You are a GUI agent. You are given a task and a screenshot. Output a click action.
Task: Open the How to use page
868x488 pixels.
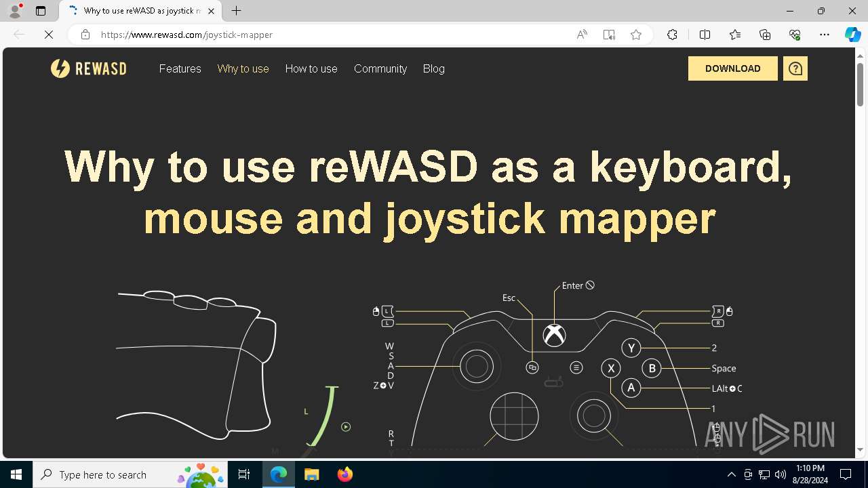point(311,68)
